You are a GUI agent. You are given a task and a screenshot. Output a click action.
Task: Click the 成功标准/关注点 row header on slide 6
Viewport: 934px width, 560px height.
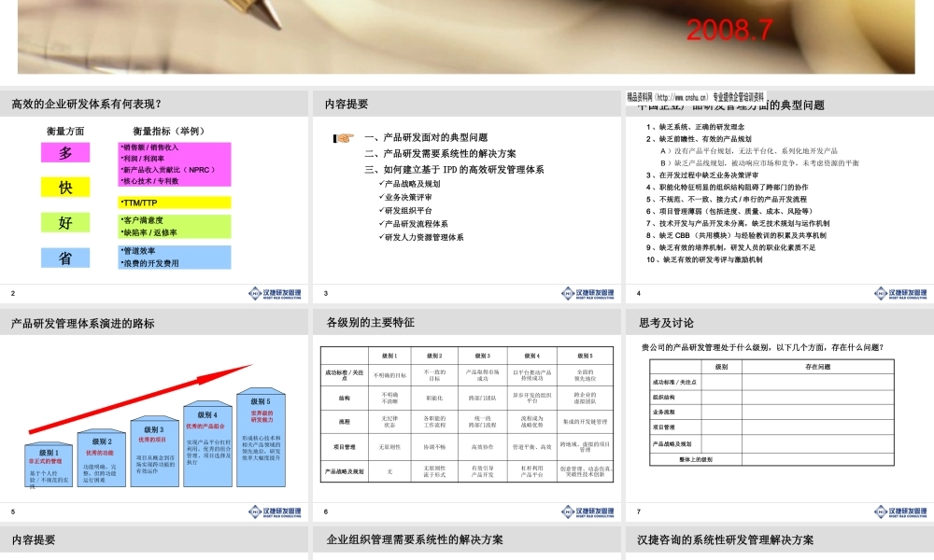click(345, 375)
